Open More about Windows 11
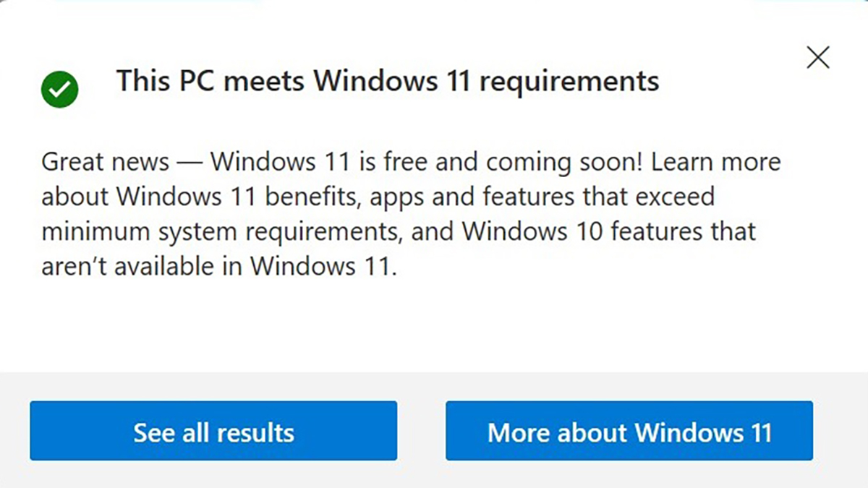This screenshot has width=868, height=488. (629, 432)
